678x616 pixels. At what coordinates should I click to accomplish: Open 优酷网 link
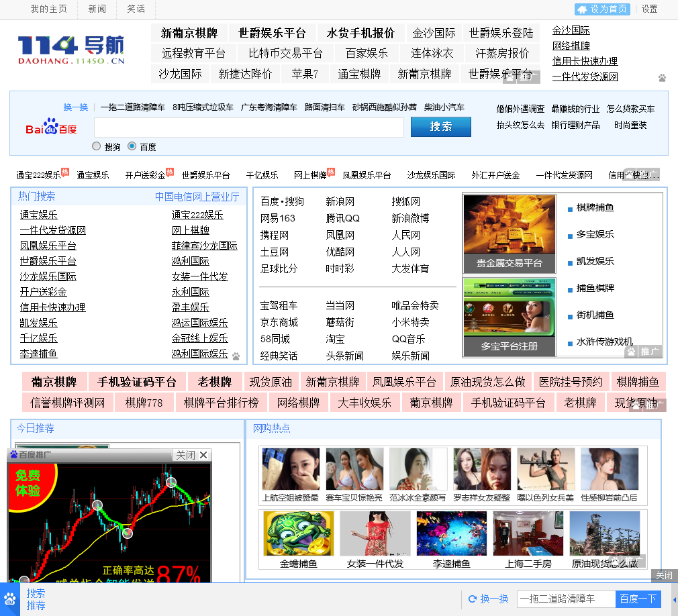click(x=340, y=252)
